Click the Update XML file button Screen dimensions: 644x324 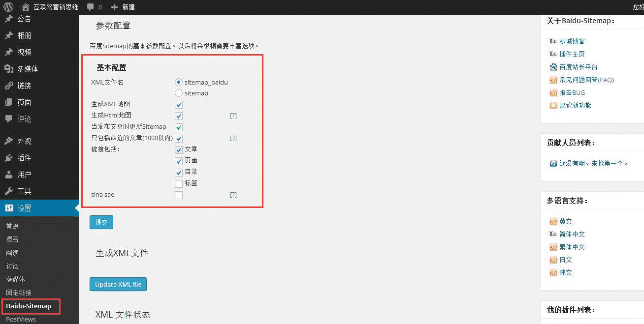[118, 284]
